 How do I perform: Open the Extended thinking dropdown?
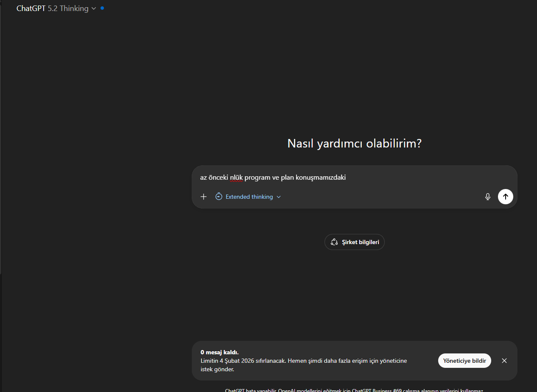click(248, 197)
